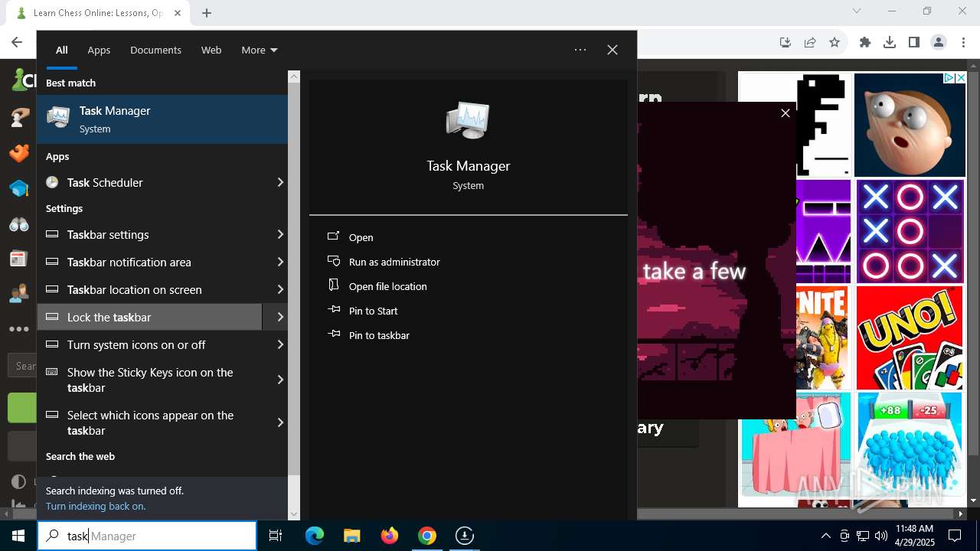The image size is (980, 551).
Task: Close the Windows search panel
Action: (612, 50)
